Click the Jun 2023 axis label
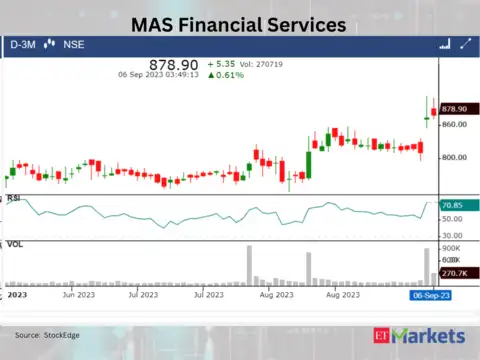This screenshot has width=480, height=360. (x=79, y=295)
